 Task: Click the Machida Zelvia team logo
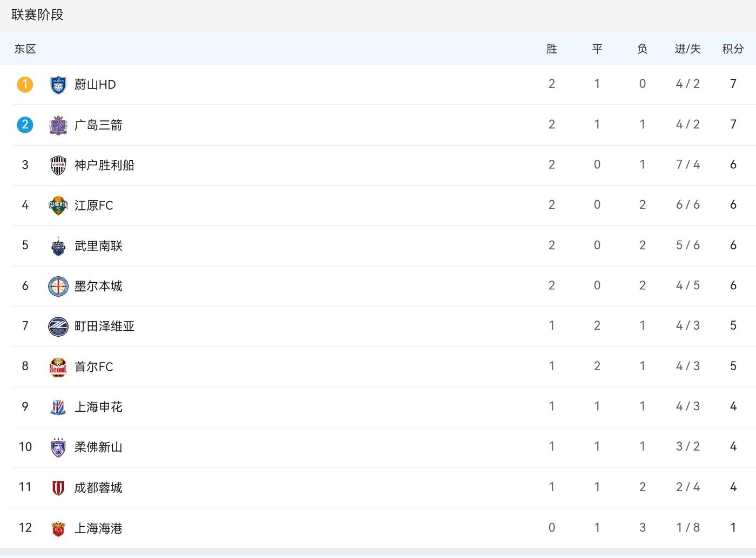[x=58, y=326]
